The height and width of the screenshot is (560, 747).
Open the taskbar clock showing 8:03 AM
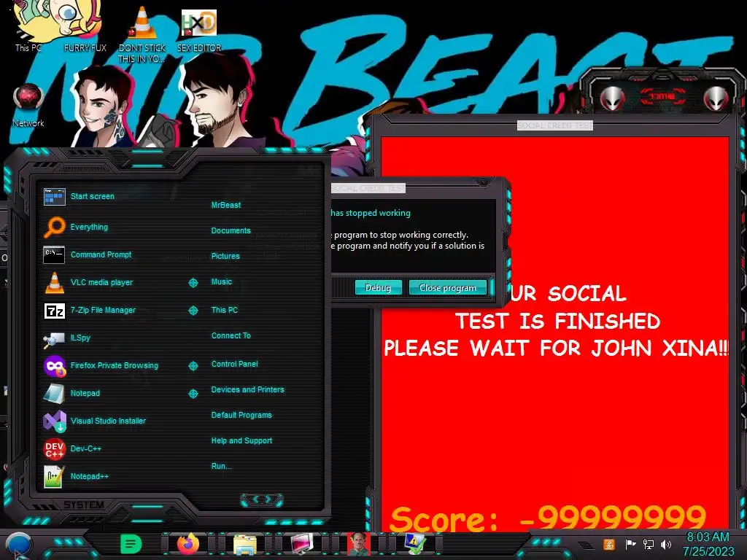click(708, 544)
